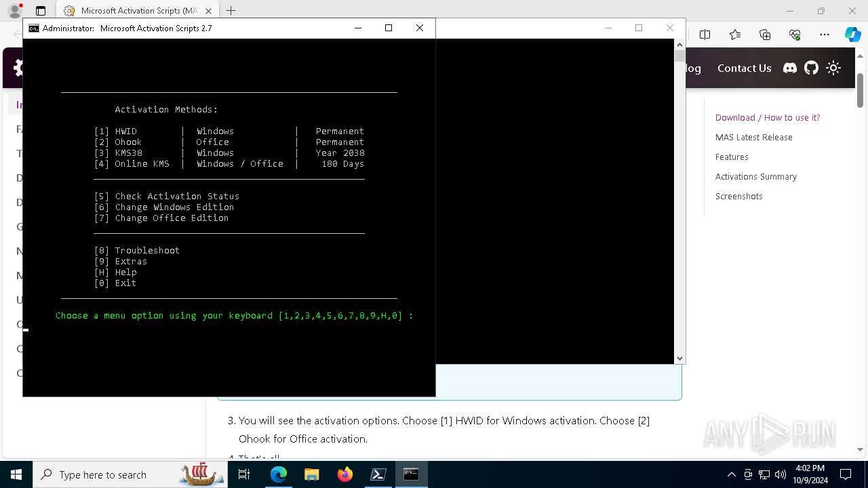Click the [H] Help line

click(x=115, y=272)
